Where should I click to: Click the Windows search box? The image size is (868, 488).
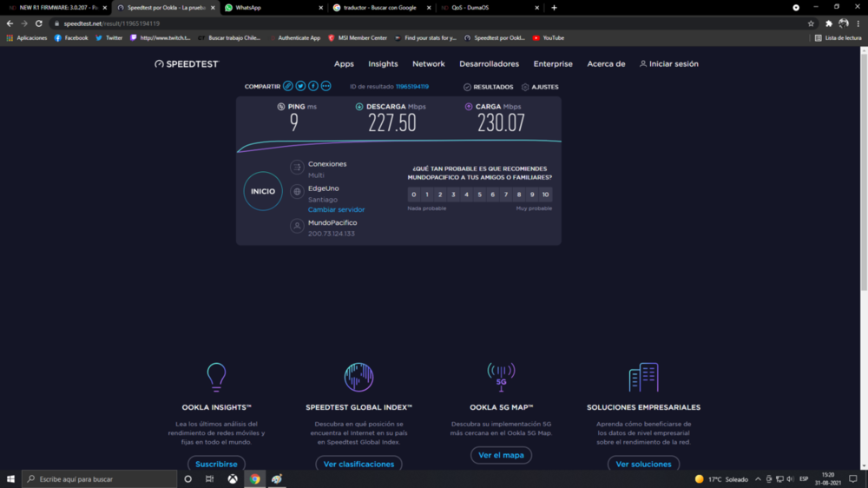(x=100, y=479)
